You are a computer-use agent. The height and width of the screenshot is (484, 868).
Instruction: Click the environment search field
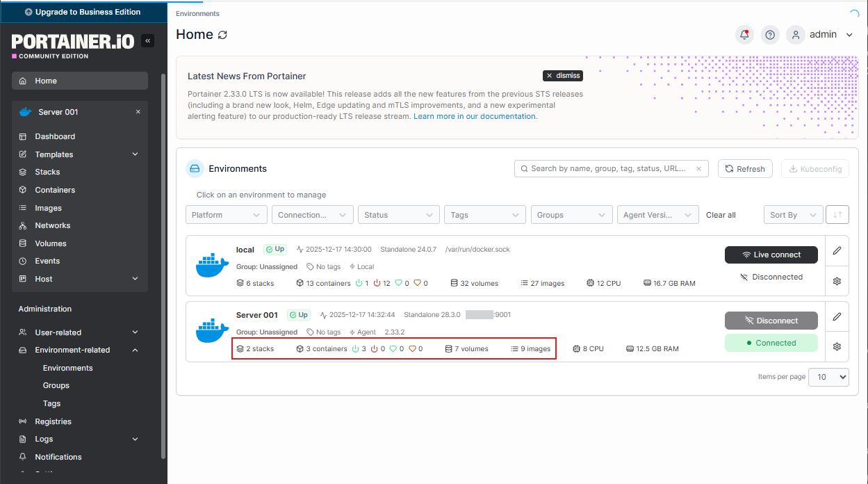point(610,168)
